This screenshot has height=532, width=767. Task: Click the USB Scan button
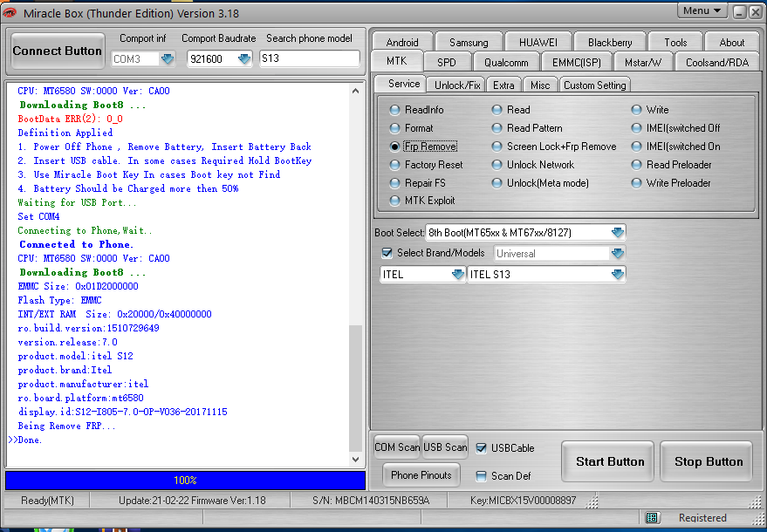click(445, 447)
